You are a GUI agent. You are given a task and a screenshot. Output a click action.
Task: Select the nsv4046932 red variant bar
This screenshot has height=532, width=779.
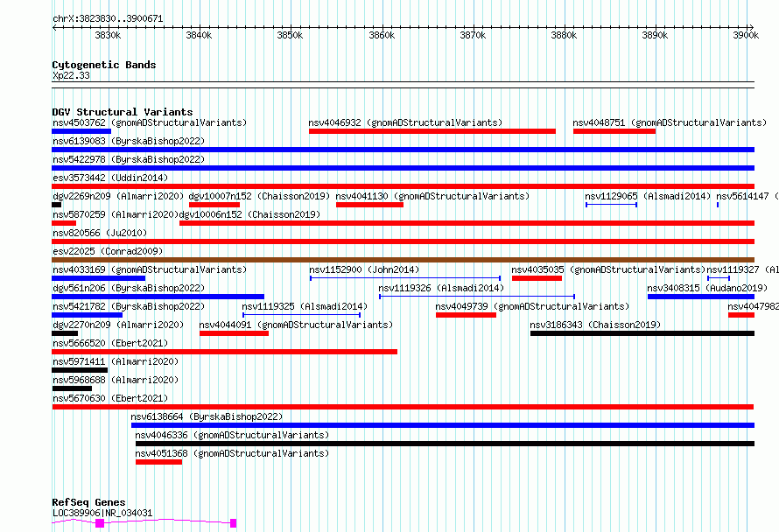[432, 131]
